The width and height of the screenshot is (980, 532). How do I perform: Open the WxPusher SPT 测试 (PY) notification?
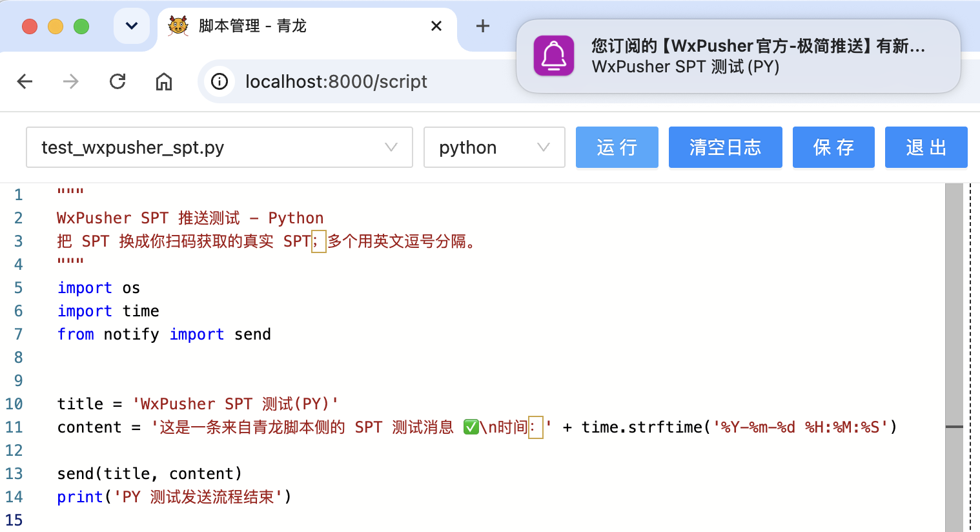(x=739, y=56)
